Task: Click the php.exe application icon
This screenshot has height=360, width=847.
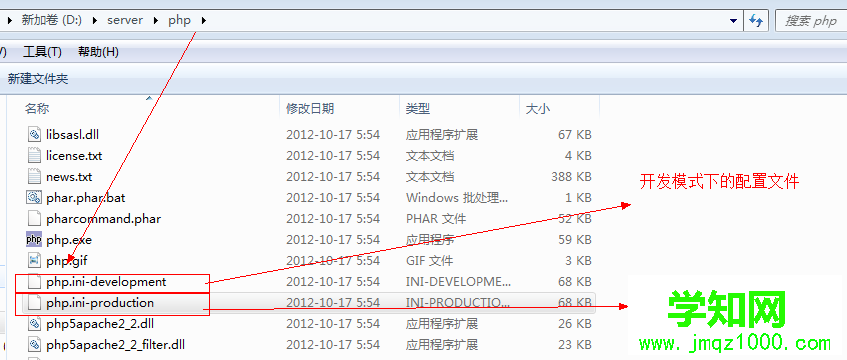Action: [x=34, y=239]
